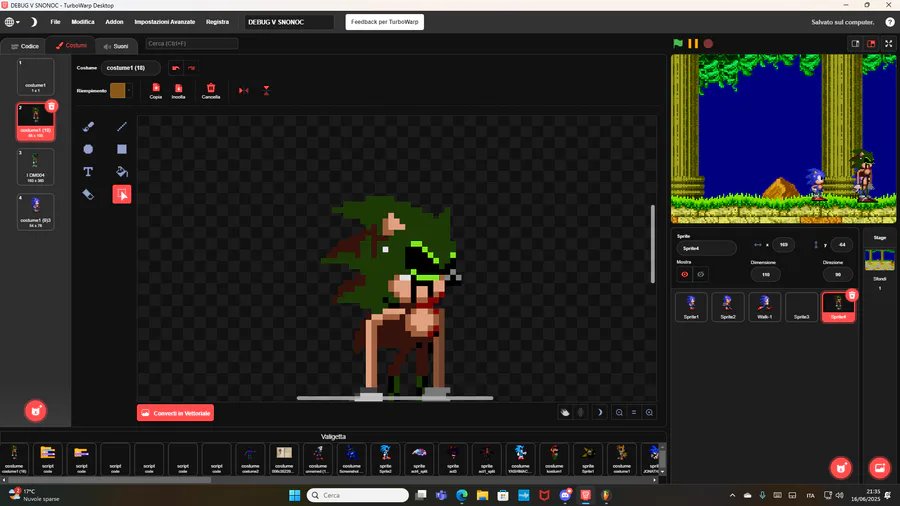Hide the sprite with crossed eye
900x506 pixels.
[x=700, y=275]
